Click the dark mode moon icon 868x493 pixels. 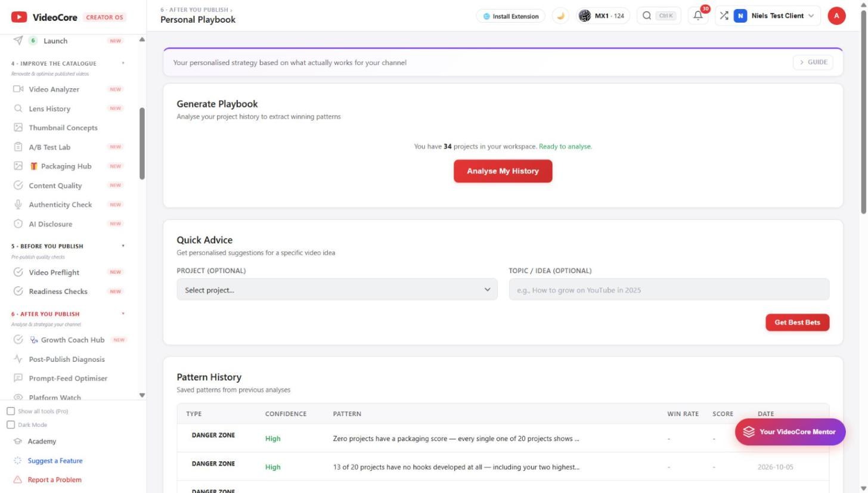click(560, 16)
